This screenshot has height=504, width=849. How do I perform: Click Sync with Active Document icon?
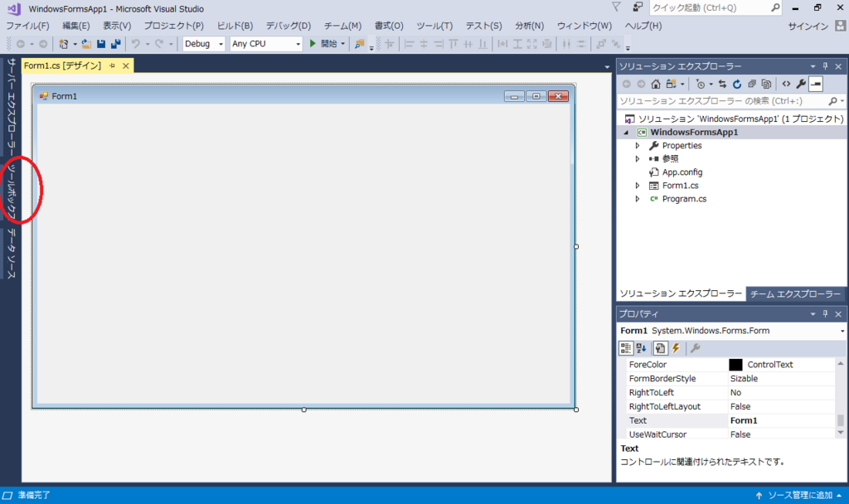pyautogui.click(x=722, y=84)
